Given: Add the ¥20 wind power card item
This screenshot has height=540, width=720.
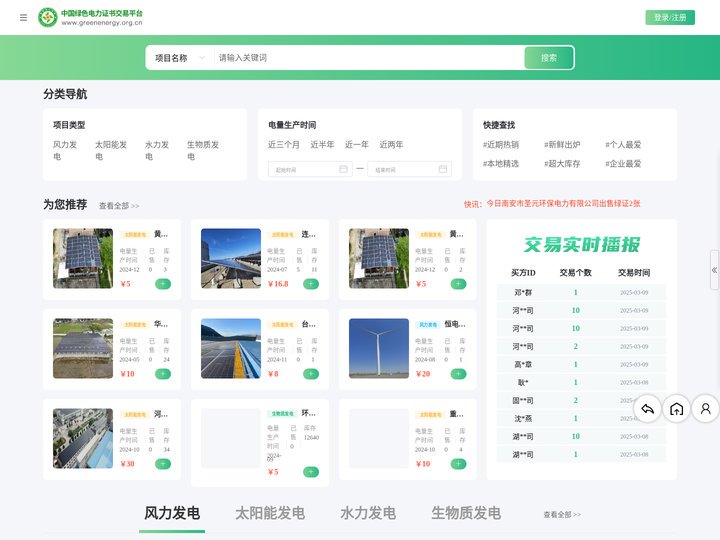Looking at the screenshot, I should pos(458,374).
